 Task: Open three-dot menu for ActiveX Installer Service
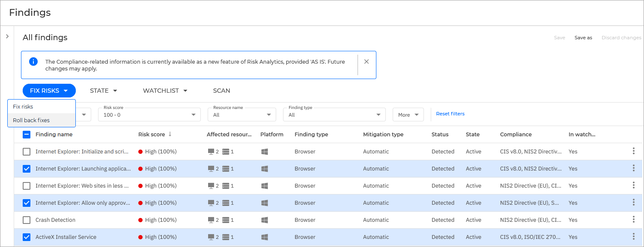pos(633,237)
